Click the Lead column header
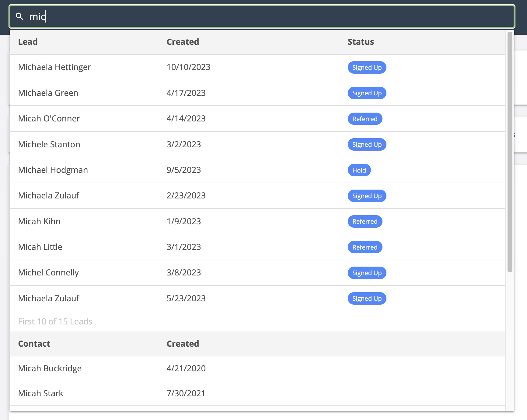 (x=28, y=42)
